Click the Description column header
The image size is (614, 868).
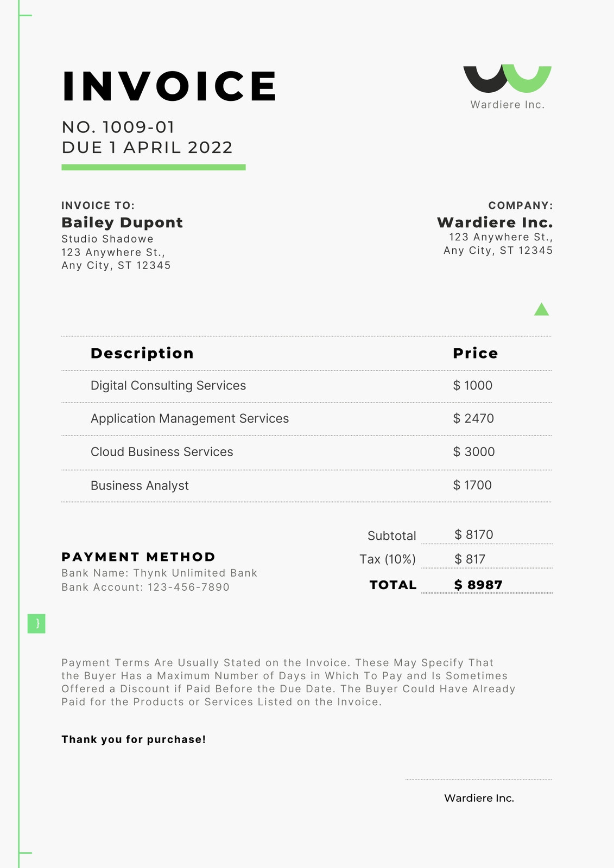tap(142, 353)
